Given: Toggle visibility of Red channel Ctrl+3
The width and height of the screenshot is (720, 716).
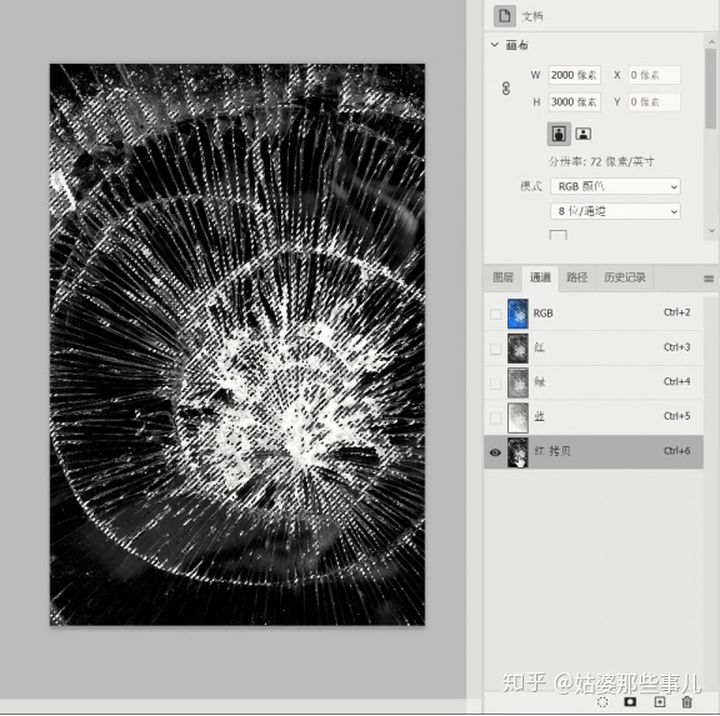Looking at the screenshot, I should pos(495,349).
